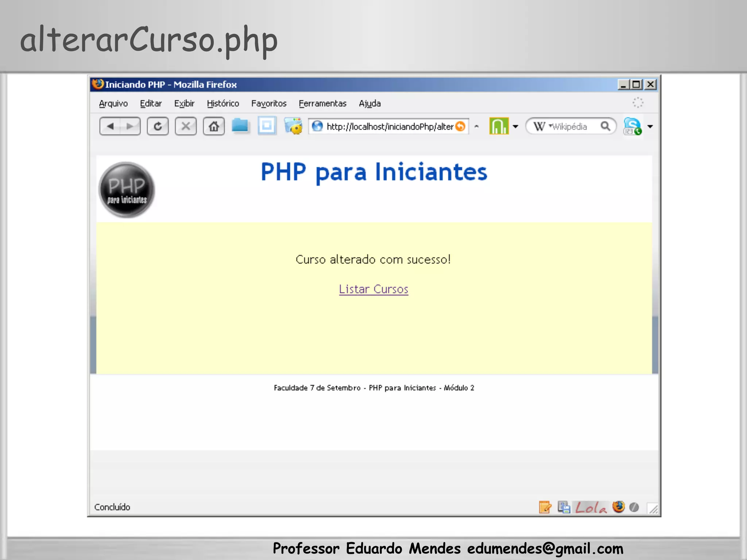Maximize the Firefox window
Viewport: 747px width, 560px height.
coord(636,85)
